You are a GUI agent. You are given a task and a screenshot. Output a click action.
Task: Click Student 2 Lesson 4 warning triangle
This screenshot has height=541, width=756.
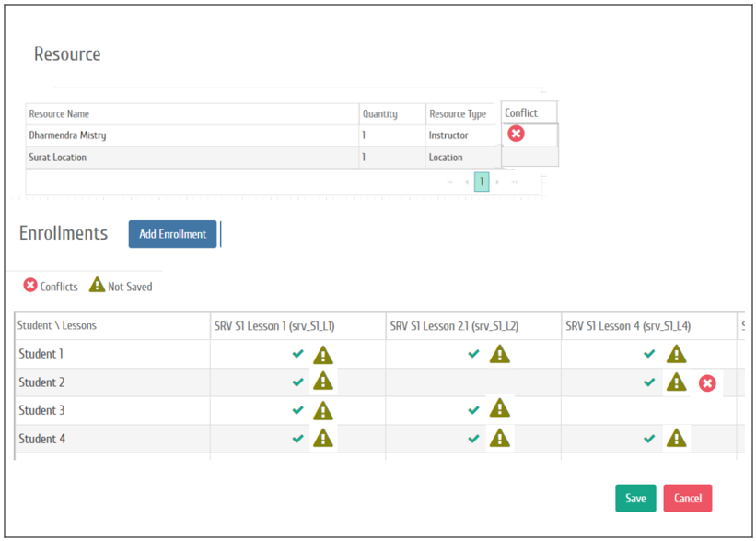pos(676,382)
